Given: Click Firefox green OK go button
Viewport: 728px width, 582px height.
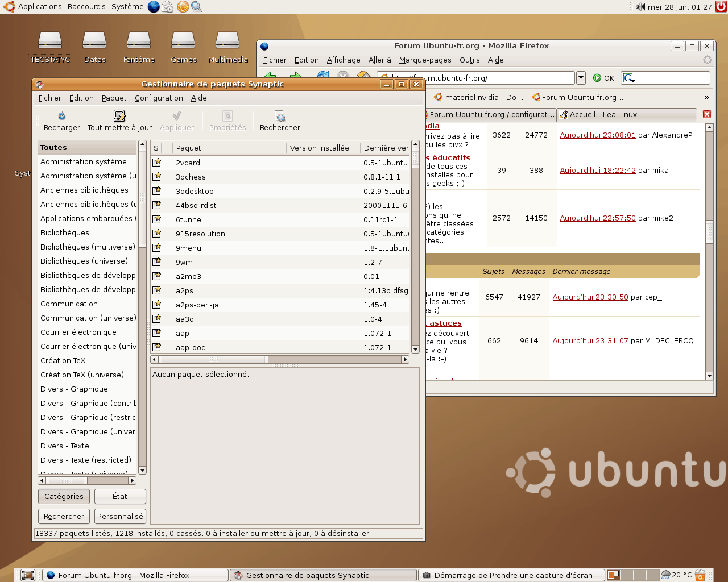Looking at the screenshot, I should [603, 78].
